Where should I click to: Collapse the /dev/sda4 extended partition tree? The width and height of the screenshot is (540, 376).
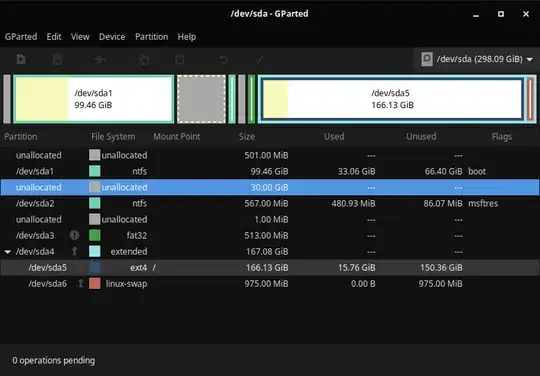pos(8,252)
